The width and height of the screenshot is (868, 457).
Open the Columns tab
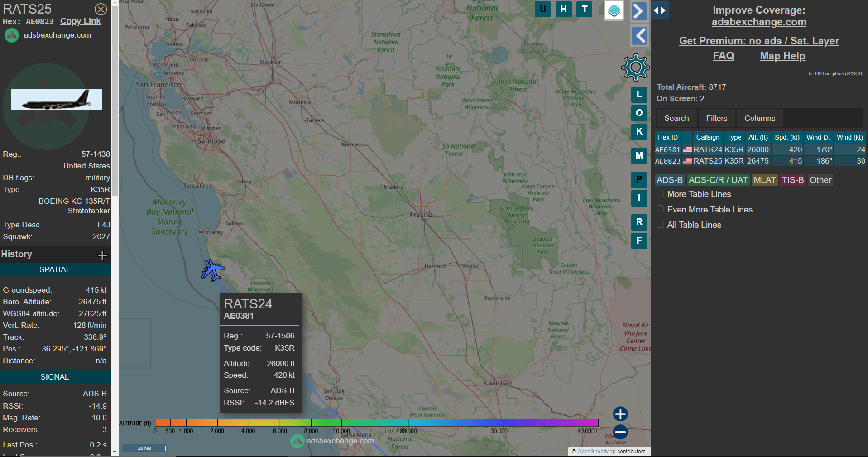(760, 118)
